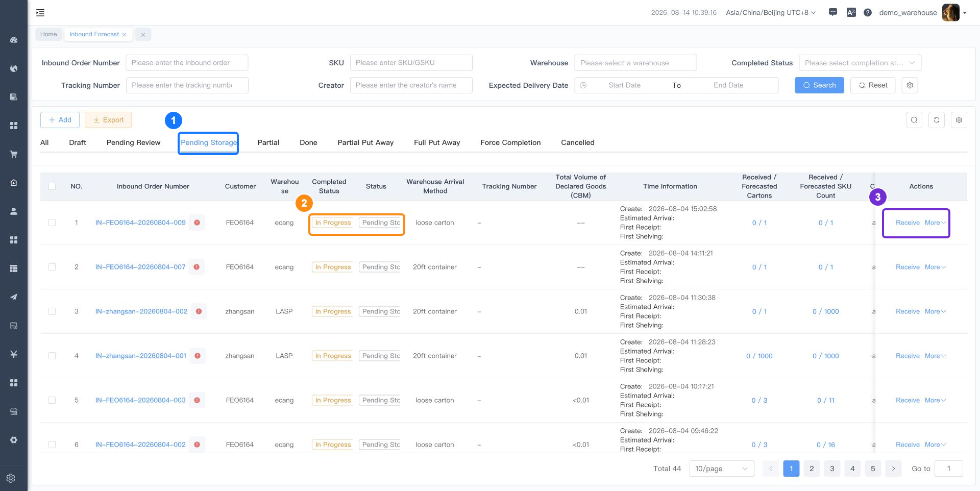The image size is (980, 491).
Task: Select the checkbox for row 4
Action: tap(52, 356)
